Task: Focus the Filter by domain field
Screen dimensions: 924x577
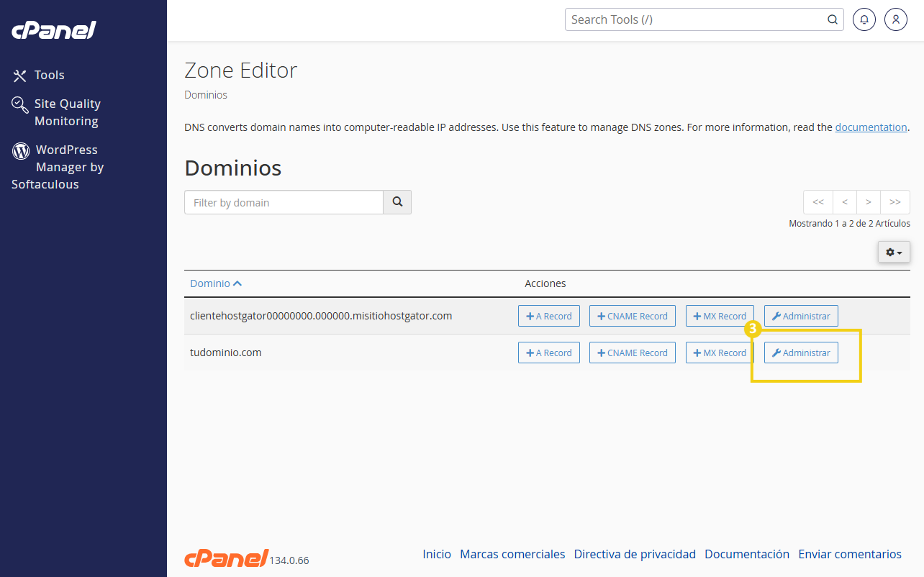Action: tap(284, 202)
